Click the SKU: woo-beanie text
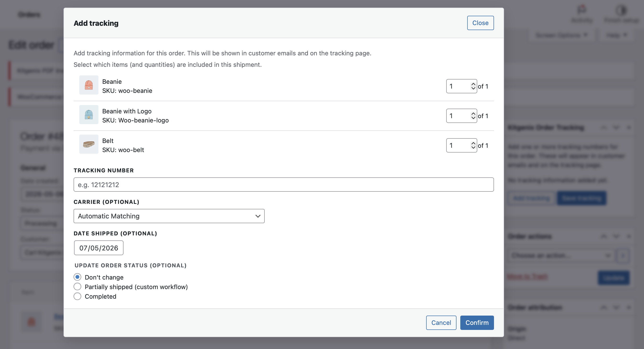The height and width of the screenshot is (349, 644). tap(127, 91)
